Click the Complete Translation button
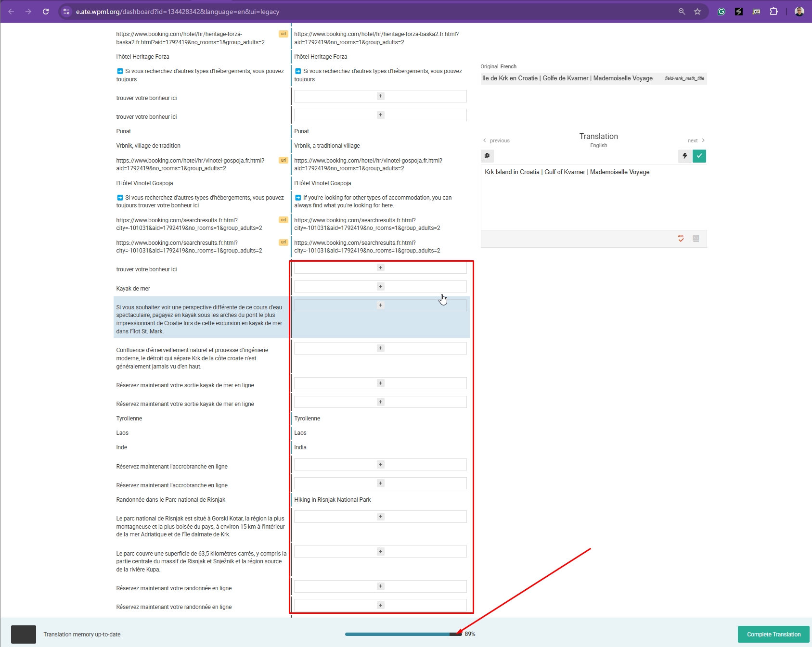This screenshot has height=647, width=812. pos(773,634)
